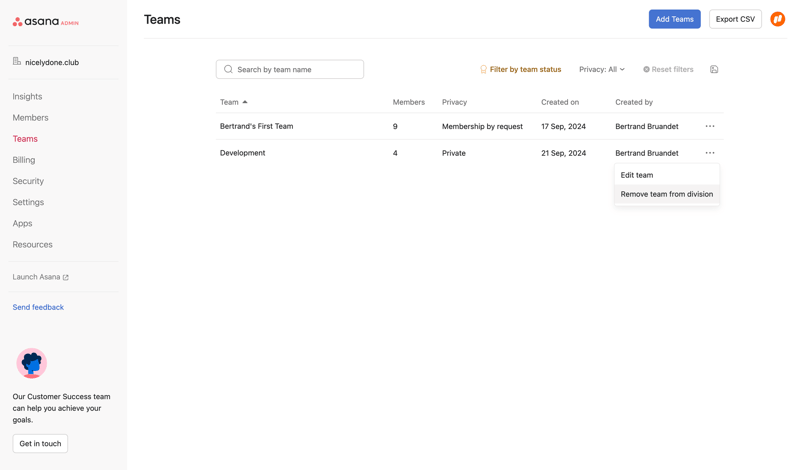Open the Billing page
The width and height of the screenshot is (800, 470).
[x=24, y=160]
